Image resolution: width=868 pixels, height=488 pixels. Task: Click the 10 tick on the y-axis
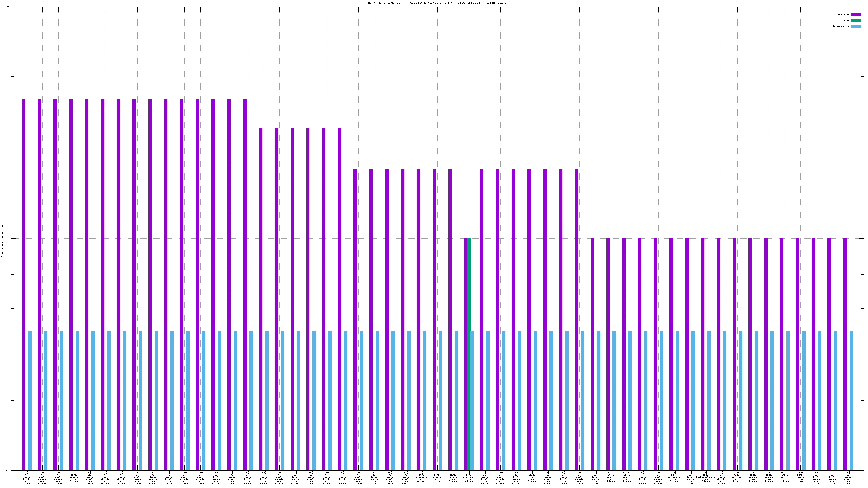click(x=8, y=7)
